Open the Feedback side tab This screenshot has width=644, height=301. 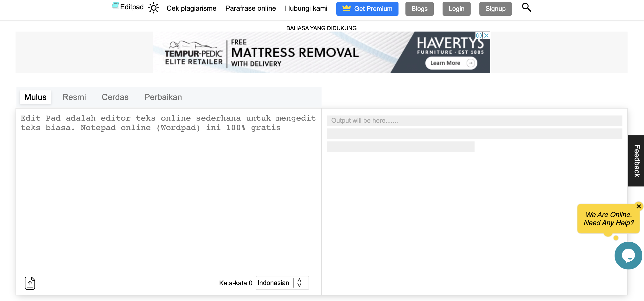coord(636,161)
